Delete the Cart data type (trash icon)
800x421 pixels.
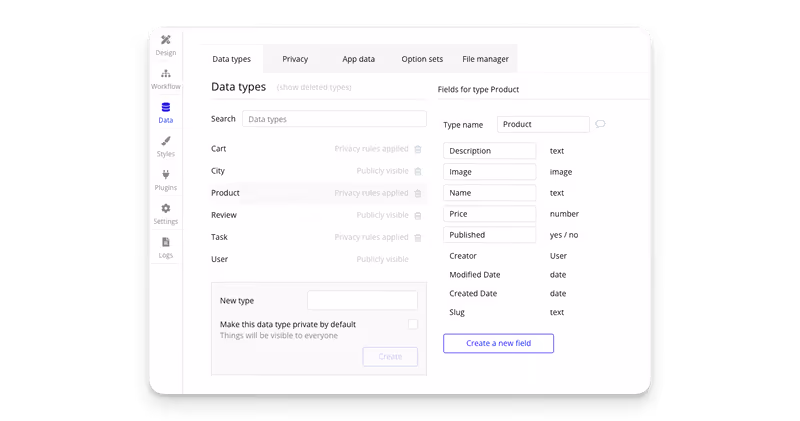point(418,149)
